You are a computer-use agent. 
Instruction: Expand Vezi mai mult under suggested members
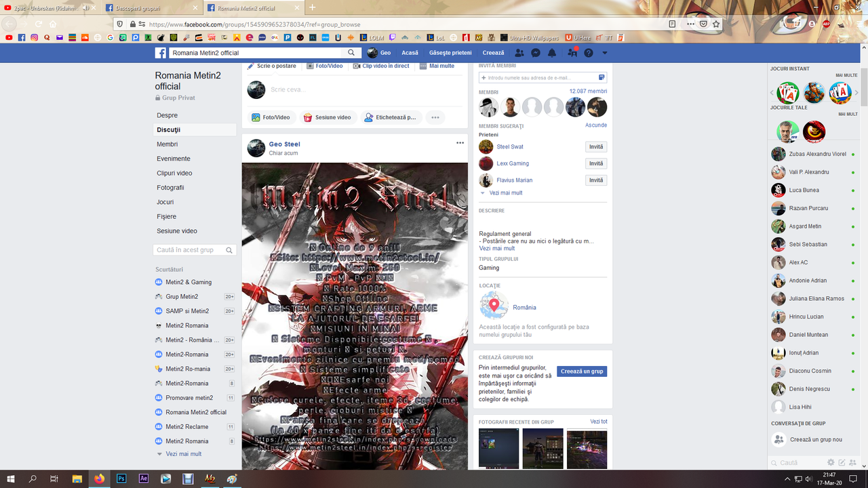point(506,193)
